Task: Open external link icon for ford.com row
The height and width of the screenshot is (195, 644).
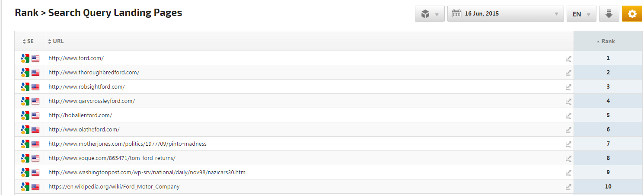Action: [568, 58]
